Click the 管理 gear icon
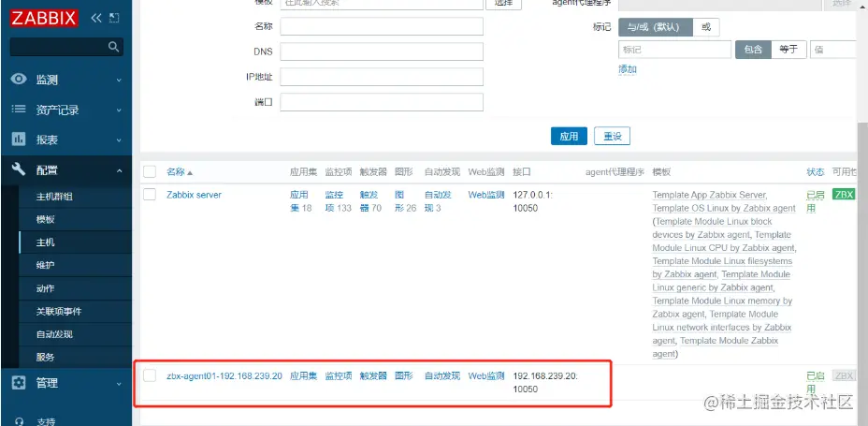 (x=19, y=383)
